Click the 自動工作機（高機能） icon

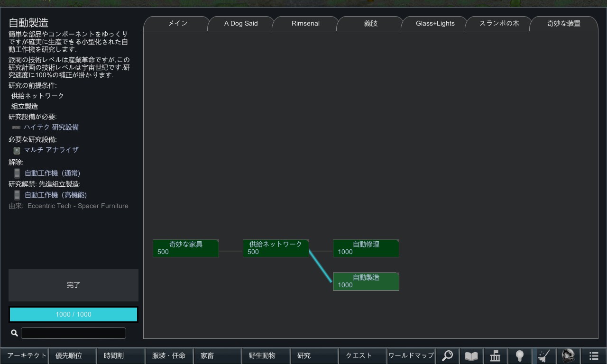(17, 195)
